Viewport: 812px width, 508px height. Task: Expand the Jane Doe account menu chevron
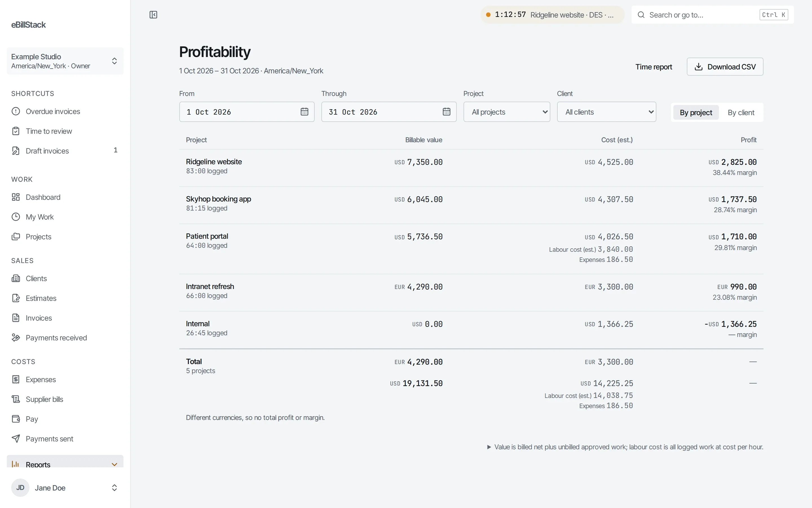pos(114,487)
